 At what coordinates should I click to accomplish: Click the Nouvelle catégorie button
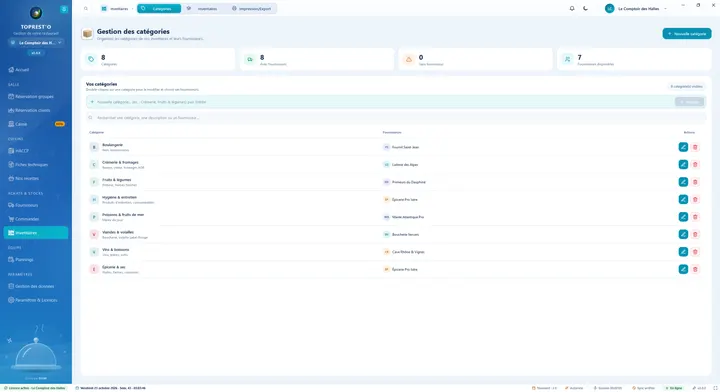[686, 34]
